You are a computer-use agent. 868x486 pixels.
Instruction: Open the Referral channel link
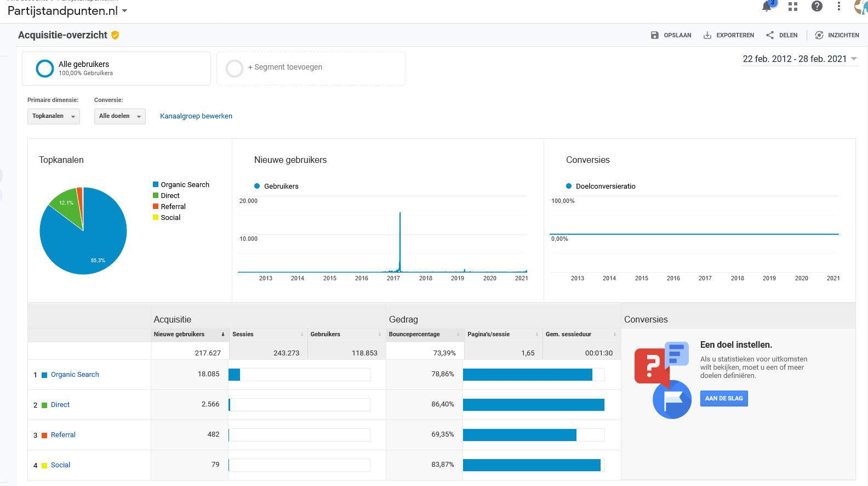pos(63,435)
